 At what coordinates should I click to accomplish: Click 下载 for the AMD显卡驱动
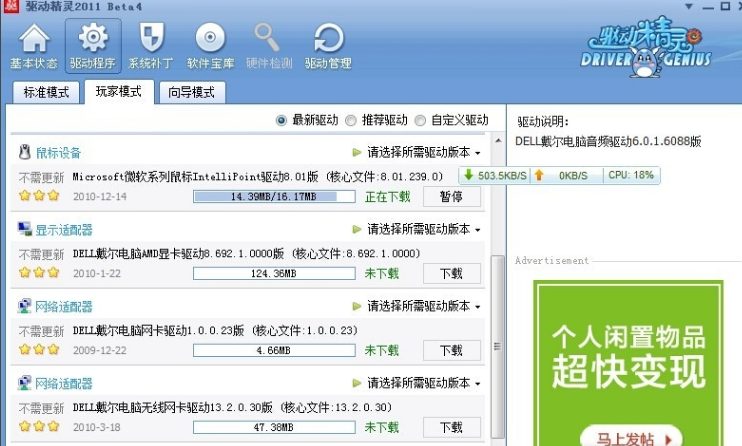pos(451,273)
